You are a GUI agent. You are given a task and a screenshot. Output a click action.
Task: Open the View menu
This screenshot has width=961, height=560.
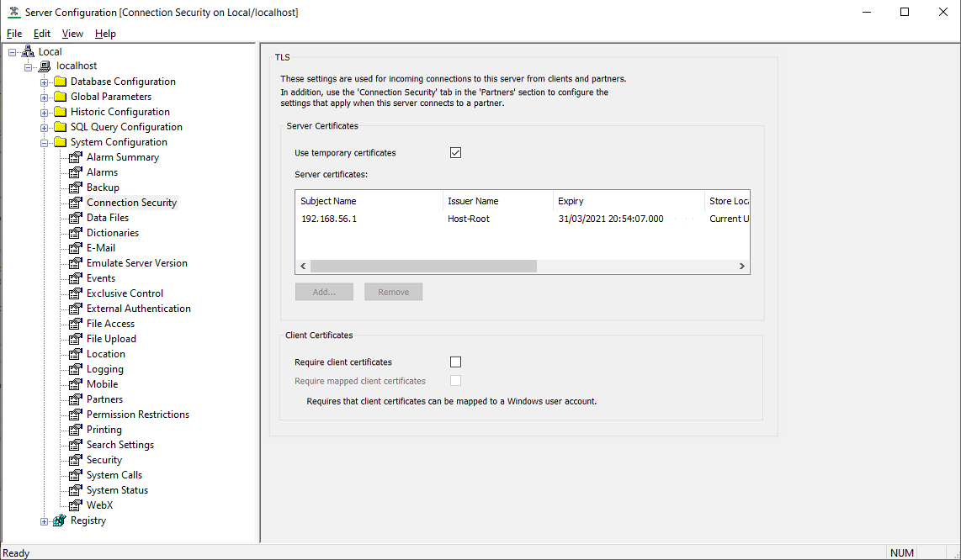[x=72, y=34]
